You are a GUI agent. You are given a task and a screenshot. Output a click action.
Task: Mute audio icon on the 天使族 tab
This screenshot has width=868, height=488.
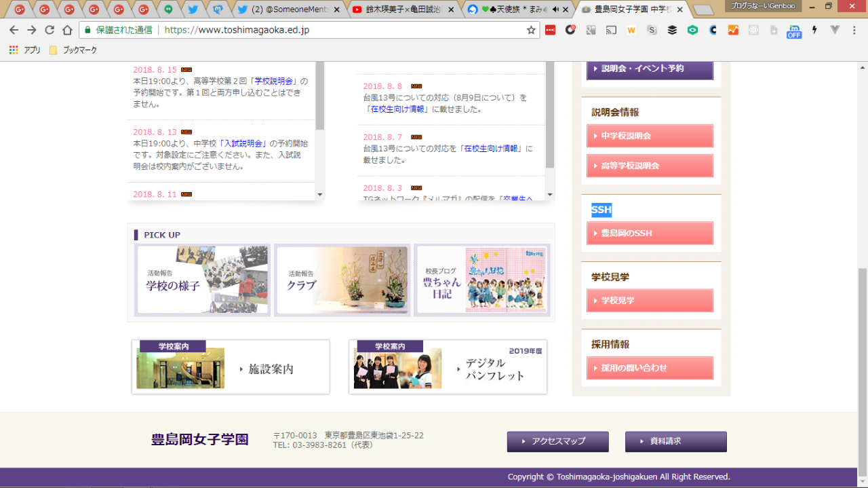tap(555, 10)
